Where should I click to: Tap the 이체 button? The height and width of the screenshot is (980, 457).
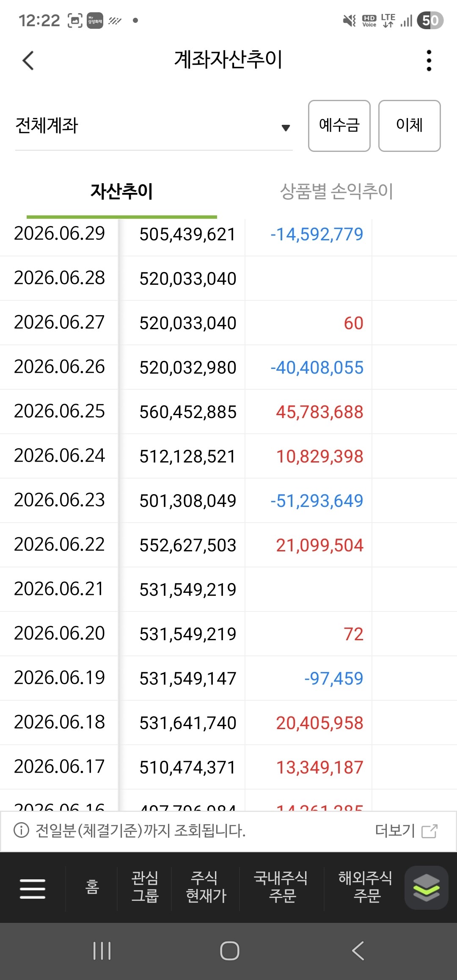point(410,126)
